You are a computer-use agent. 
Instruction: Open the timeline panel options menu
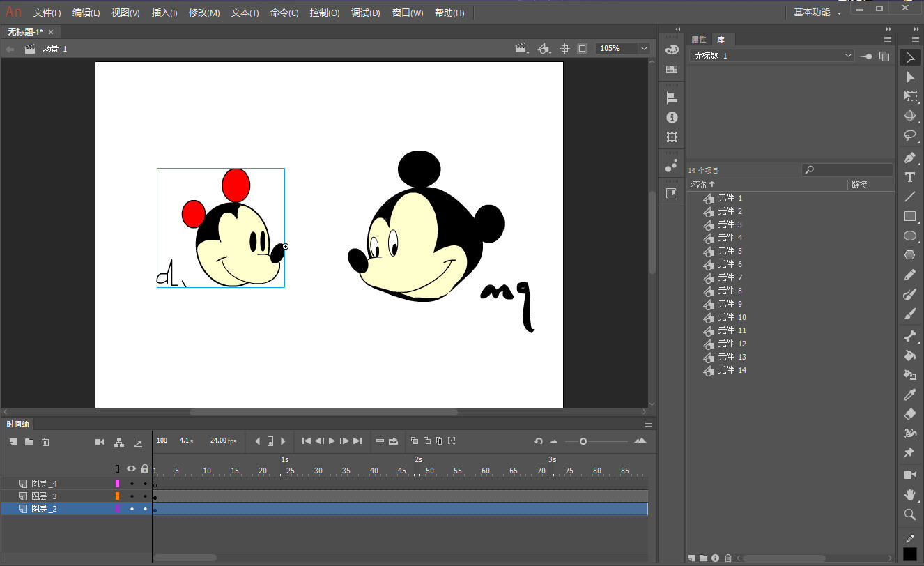coord(649,424)
